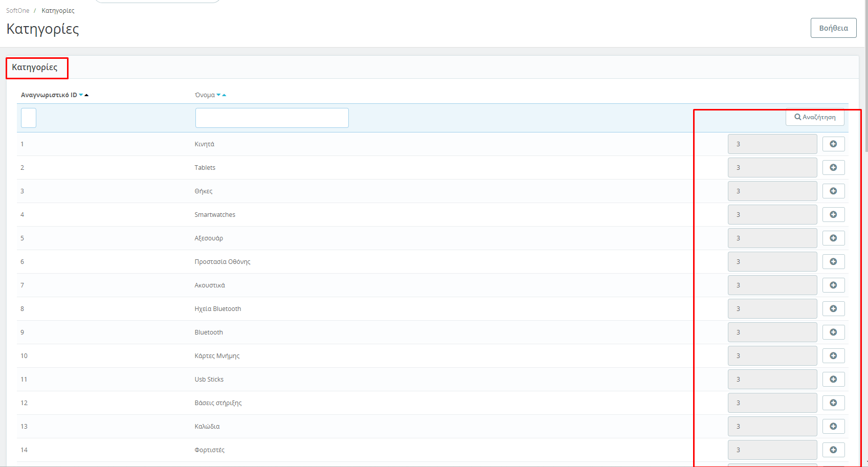868x467 pixels.
Task: Click the plus icon in the Καλώδια row
Action: pyautogui.click(x=833, y=427)
